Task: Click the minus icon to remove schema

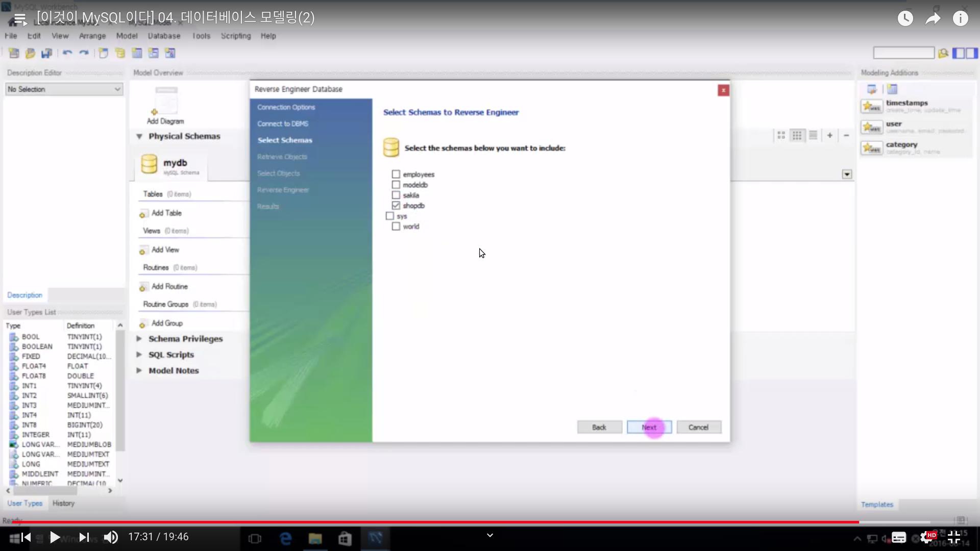Action: 846,135
